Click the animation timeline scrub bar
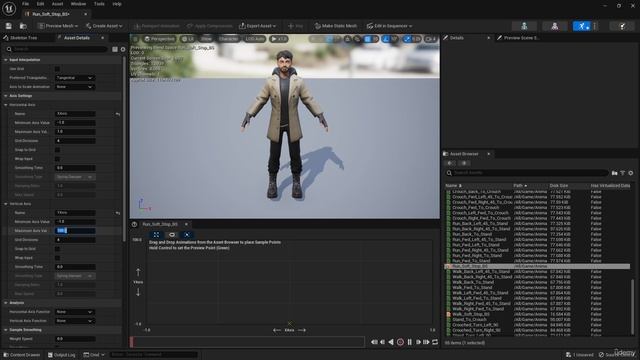This screenshot has height=360, width=640. click(247, 342)
